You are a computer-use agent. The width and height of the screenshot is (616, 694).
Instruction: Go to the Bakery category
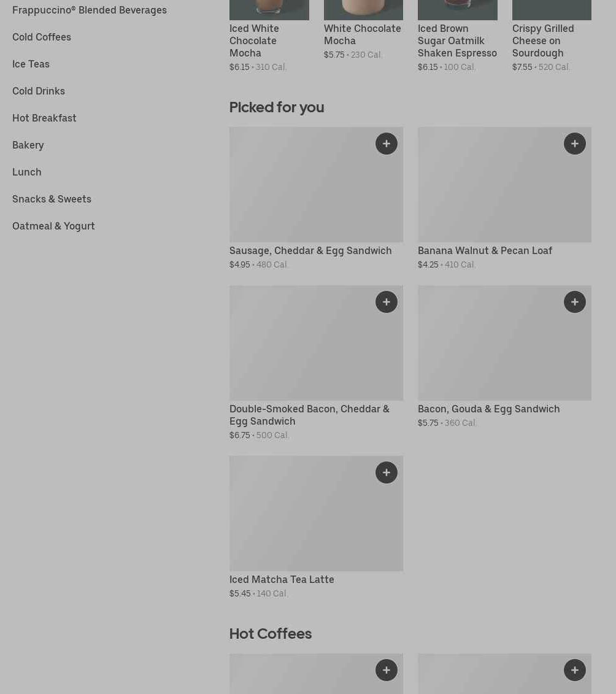[28, 145]
